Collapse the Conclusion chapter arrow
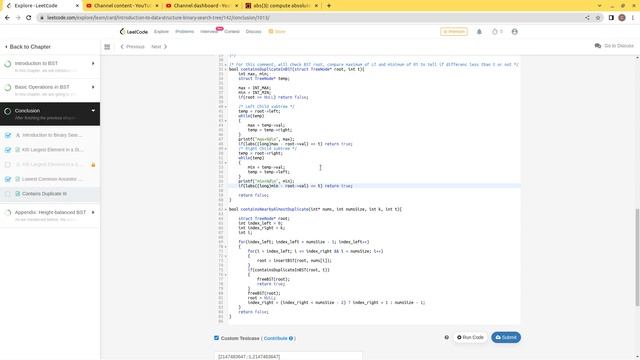This screenshot has width=640, height=360. 93,111
